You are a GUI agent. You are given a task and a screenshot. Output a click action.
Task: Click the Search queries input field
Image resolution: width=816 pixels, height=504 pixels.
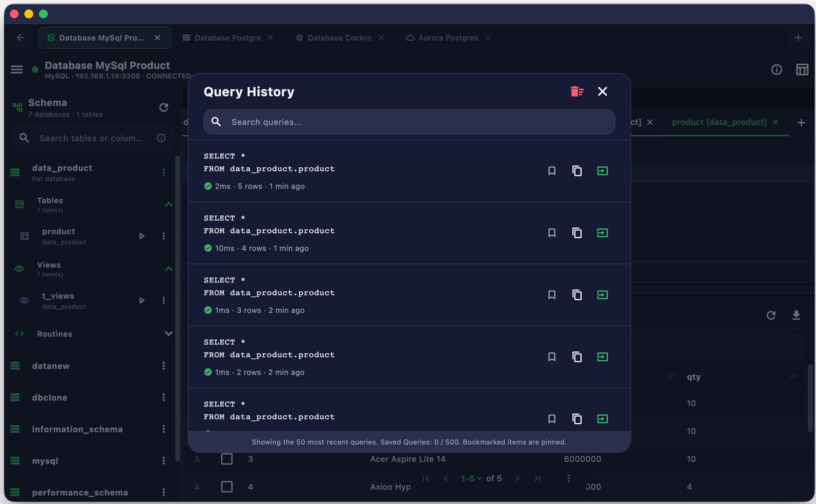[x=409, y=122]
